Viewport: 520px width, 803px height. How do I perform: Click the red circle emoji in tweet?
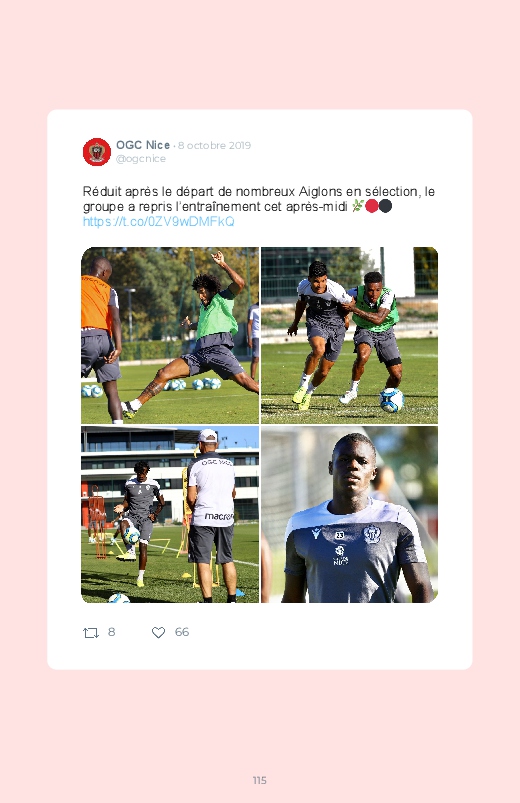[x=371, y=206]
